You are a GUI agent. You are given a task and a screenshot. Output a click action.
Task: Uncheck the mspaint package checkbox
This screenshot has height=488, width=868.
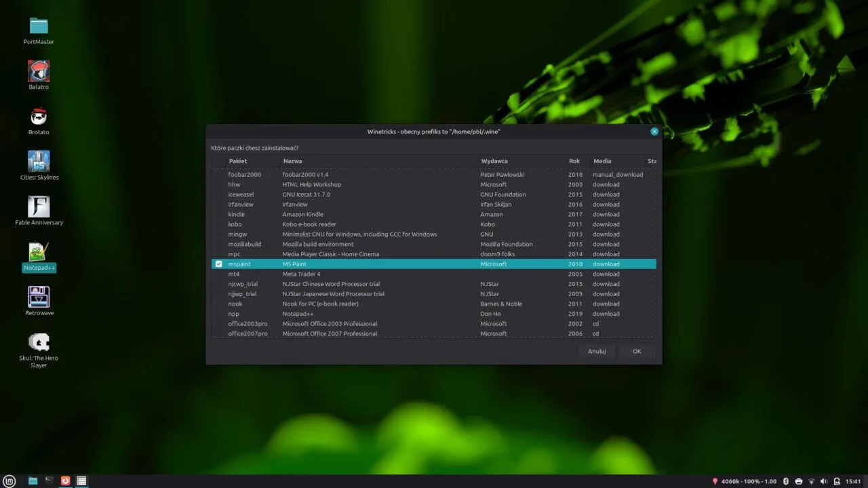click(218, 264)
